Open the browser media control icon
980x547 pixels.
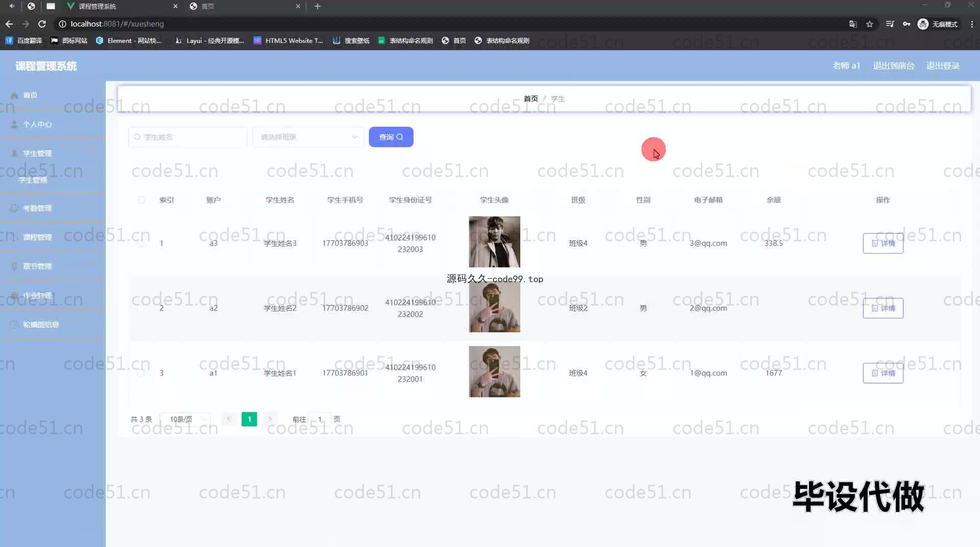(890, 24)
